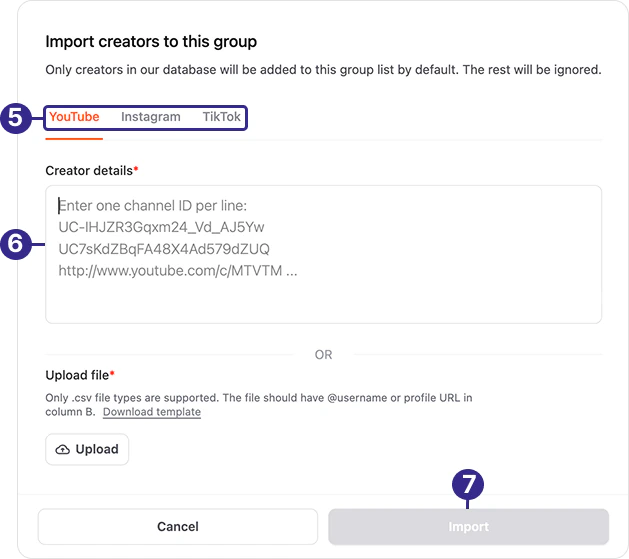
Task: Open the Download template link
Action: (x=152, y=412)
